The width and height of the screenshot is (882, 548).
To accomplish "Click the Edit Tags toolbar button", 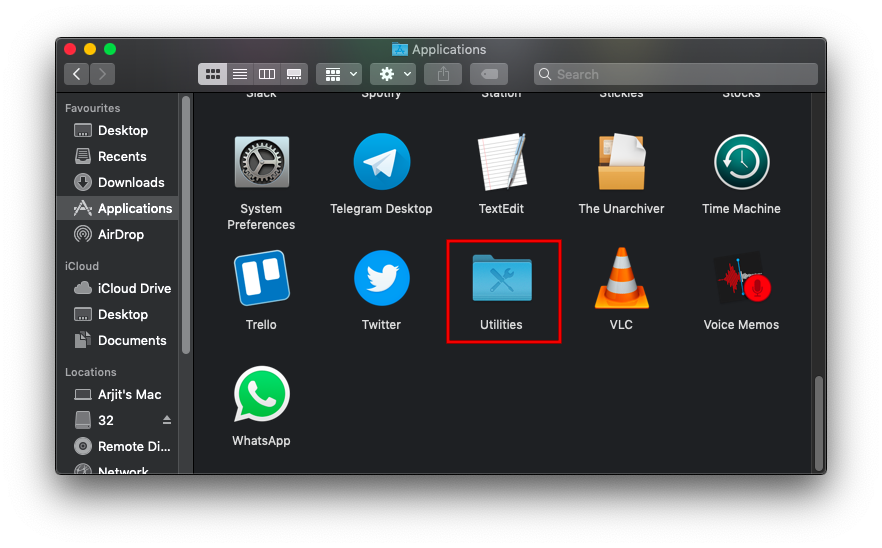I will (x=489, y=74).
